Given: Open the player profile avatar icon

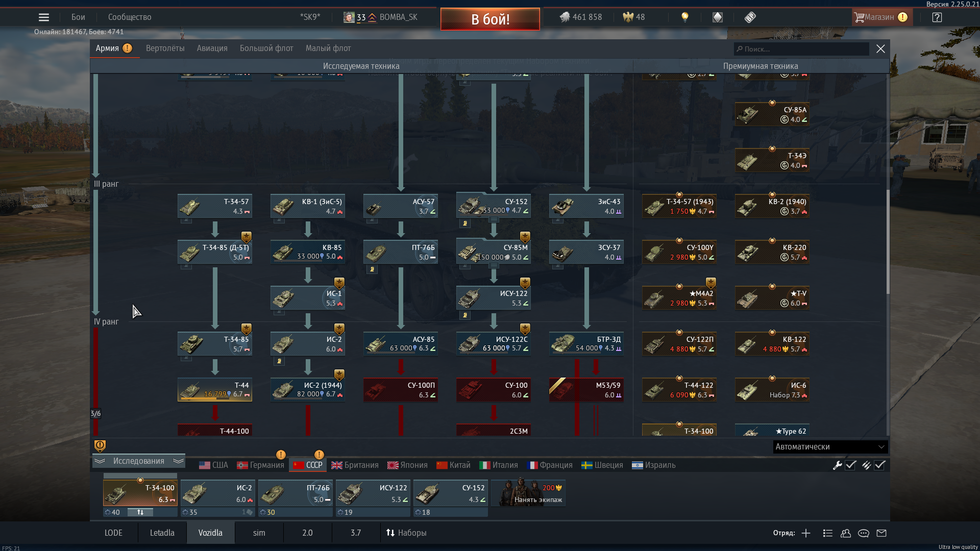Looking at the screenshot, I should coord(349,17).
